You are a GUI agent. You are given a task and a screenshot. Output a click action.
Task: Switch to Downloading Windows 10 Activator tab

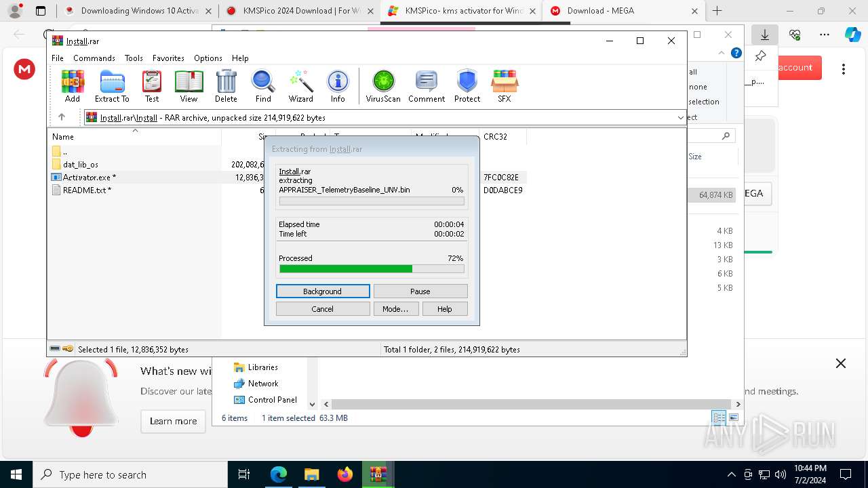click(138, 11)
